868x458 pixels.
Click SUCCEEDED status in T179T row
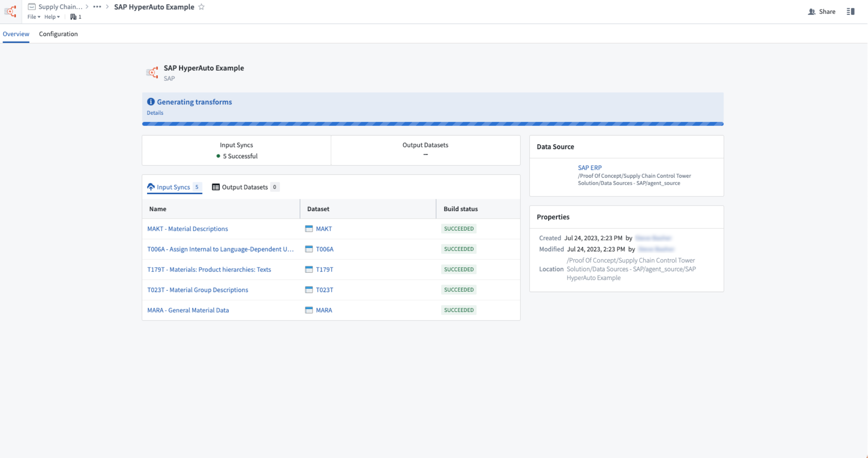click(459, 269)
